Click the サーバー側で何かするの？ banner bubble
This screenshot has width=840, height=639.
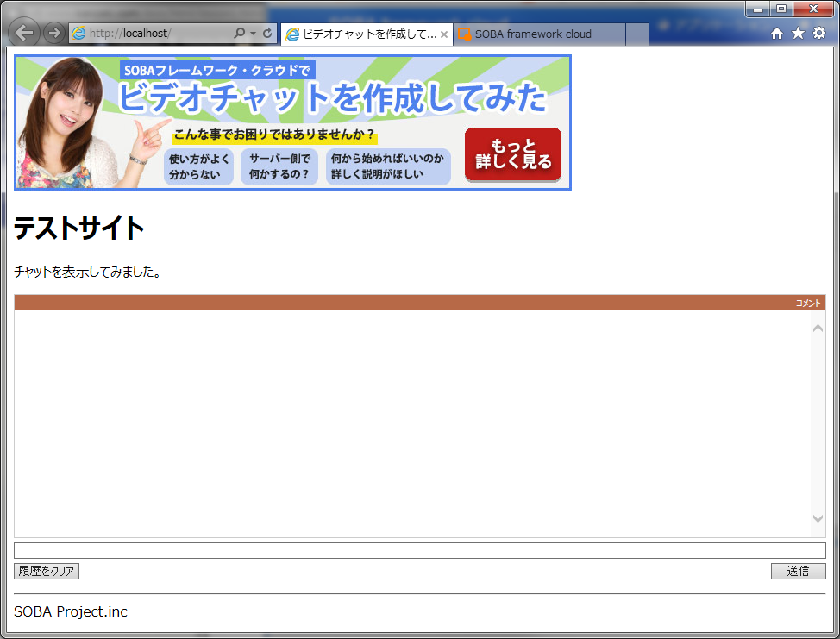(x=279, y=166)
